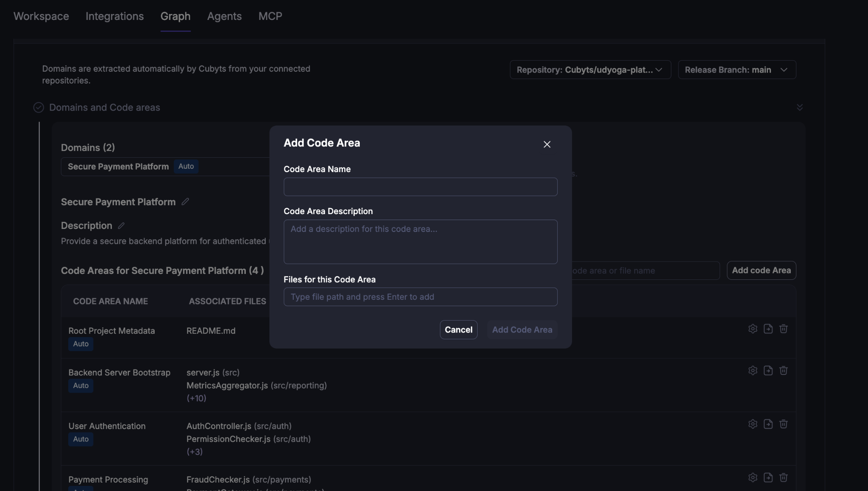Select the Graph tab
Image resolution: width=868 pixels, height=491 pixels.
tap(175, 16)
